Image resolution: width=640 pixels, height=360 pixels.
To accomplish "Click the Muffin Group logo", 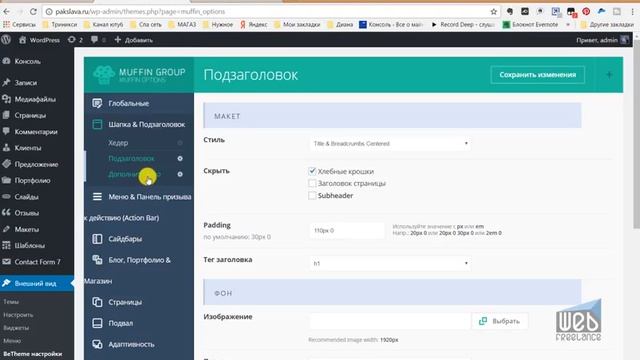I will click(139, 75).
